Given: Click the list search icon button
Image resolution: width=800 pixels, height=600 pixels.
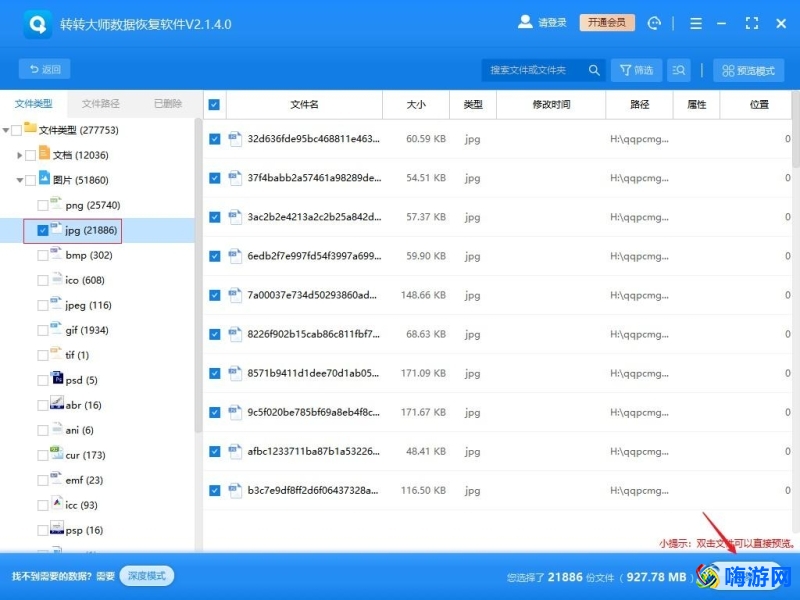Looking at the screenshot, I should point(679,70).
